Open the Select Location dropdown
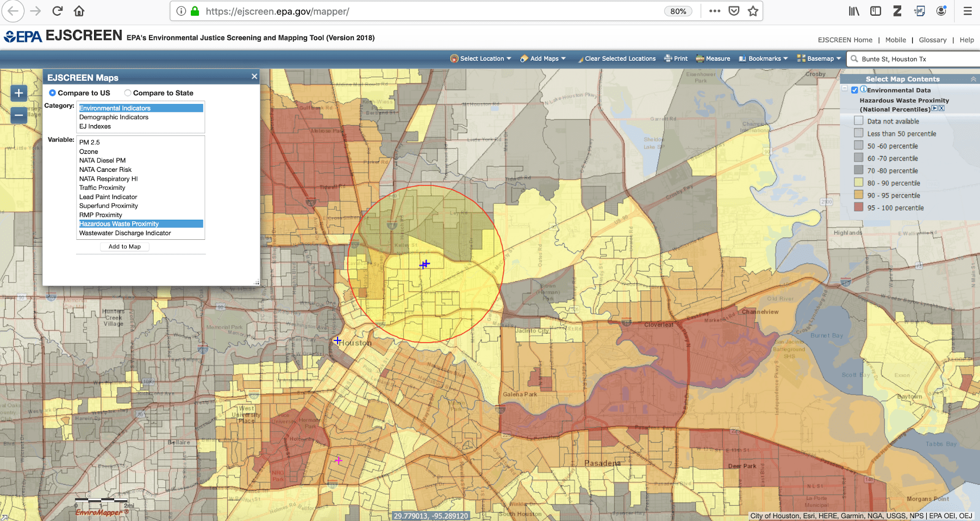The height and width of the screenshot is (521, 980). [x=480, y=59]
